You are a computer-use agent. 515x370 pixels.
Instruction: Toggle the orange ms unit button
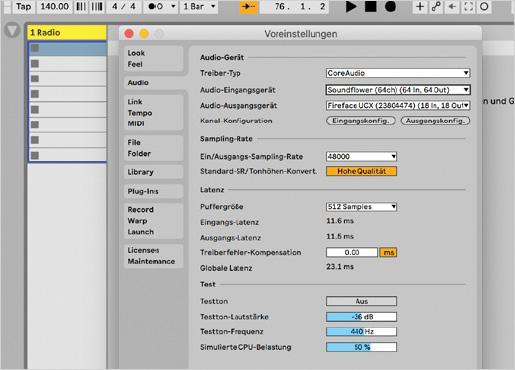388,252
